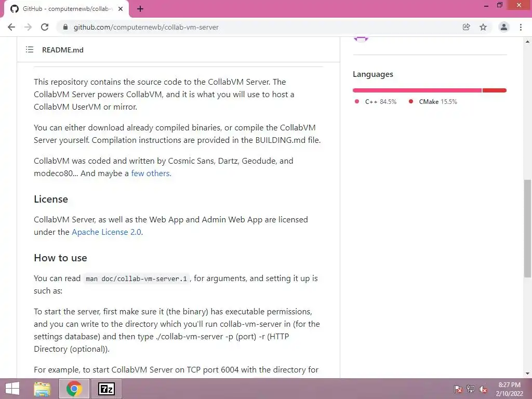532x399 pixels.
Task: Restore down the Chrome window
Action: [500, 5]
